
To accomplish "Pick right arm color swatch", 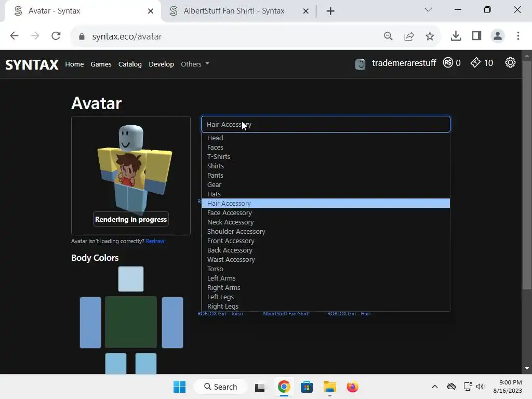I will click(x=172, y=323).
